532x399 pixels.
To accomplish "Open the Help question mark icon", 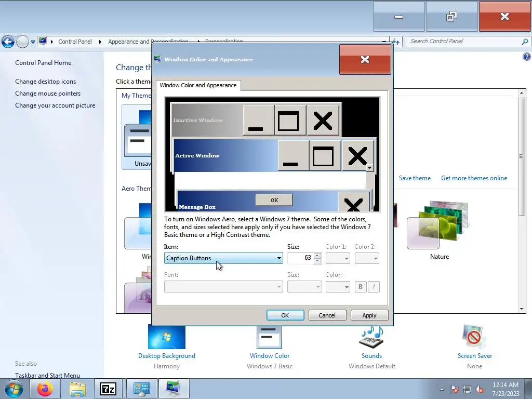I will [527, 57].
